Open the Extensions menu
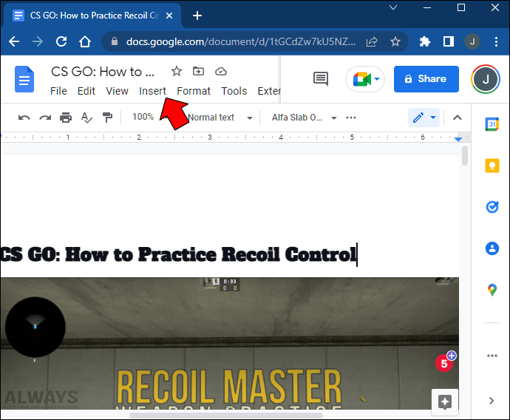510x420 pixels. (269, 91)
